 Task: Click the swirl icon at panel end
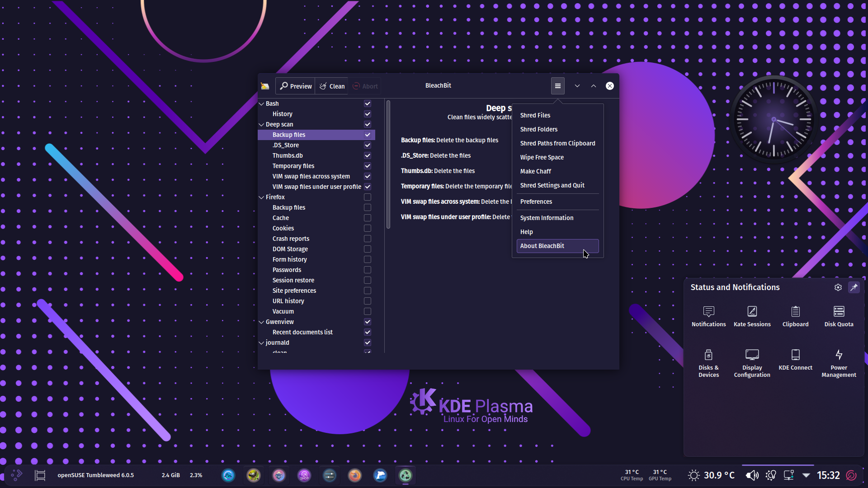[x=851, y=475]
